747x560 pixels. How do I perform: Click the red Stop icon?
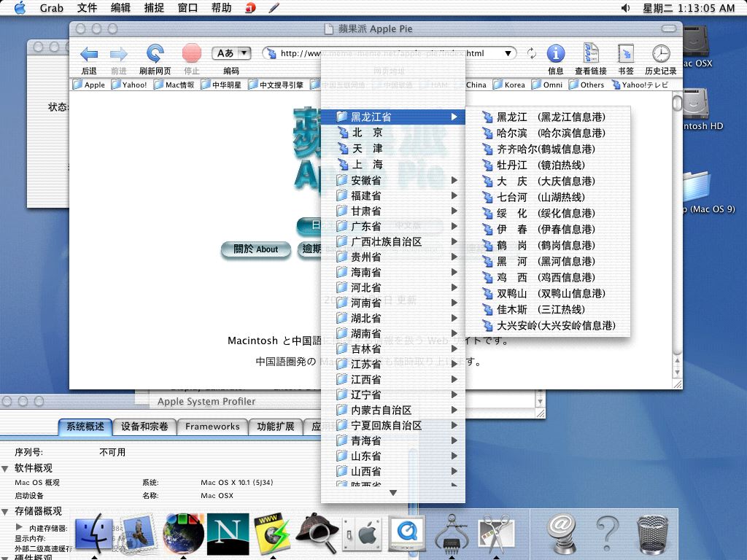[x=191, y=54]
